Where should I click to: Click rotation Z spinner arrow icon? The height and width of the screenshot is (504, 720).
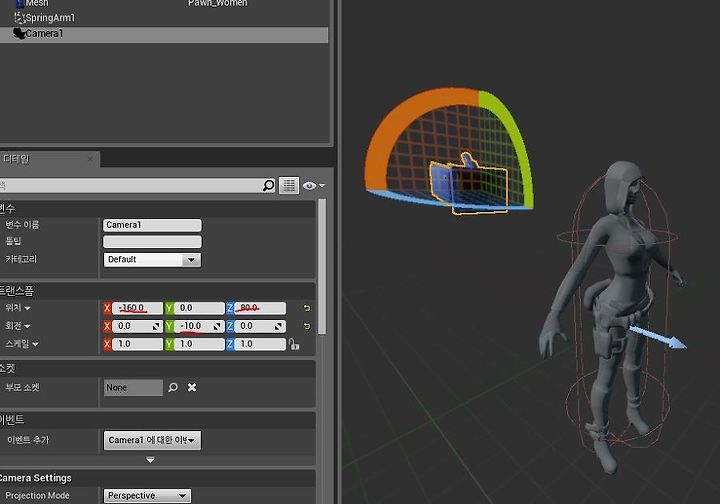pos(278,326)
